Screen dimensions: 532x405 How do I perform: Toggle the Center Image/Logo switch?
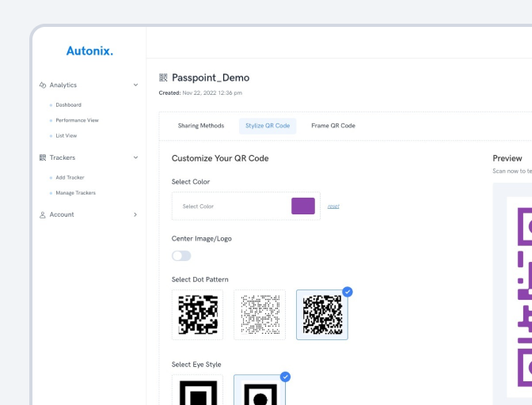click(x=181, y=255)
